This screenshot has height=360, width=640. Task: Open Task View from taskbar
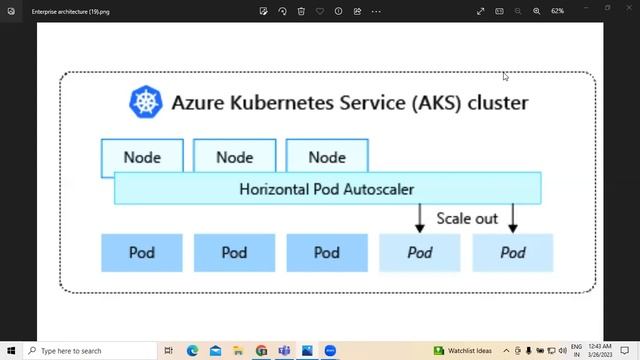click(168, 351)
